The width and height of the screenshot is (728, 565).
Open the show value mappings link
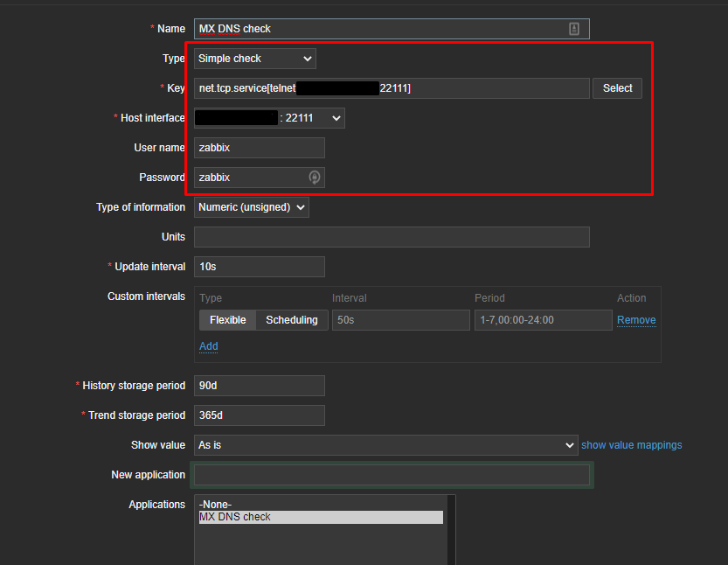coord(631,445)
